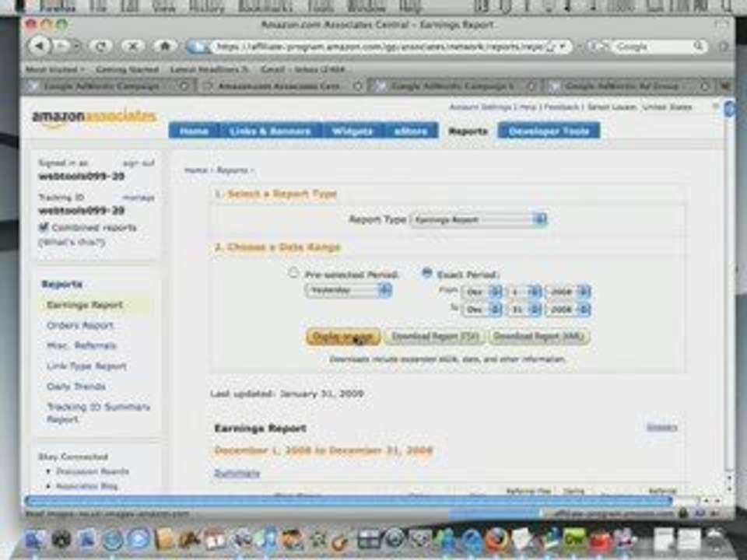Click the Getting Started bookmark

(127, 69)
